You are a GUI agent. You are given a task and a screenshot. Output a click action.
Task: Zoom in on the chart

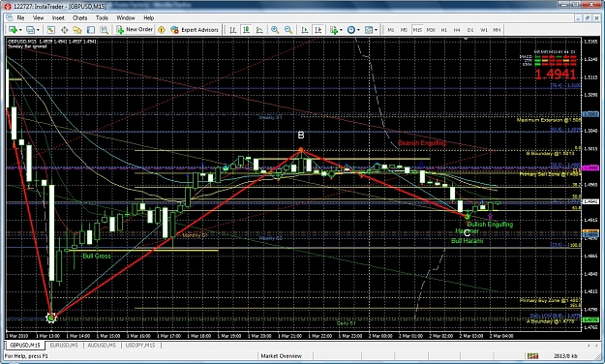coord(275,30)
